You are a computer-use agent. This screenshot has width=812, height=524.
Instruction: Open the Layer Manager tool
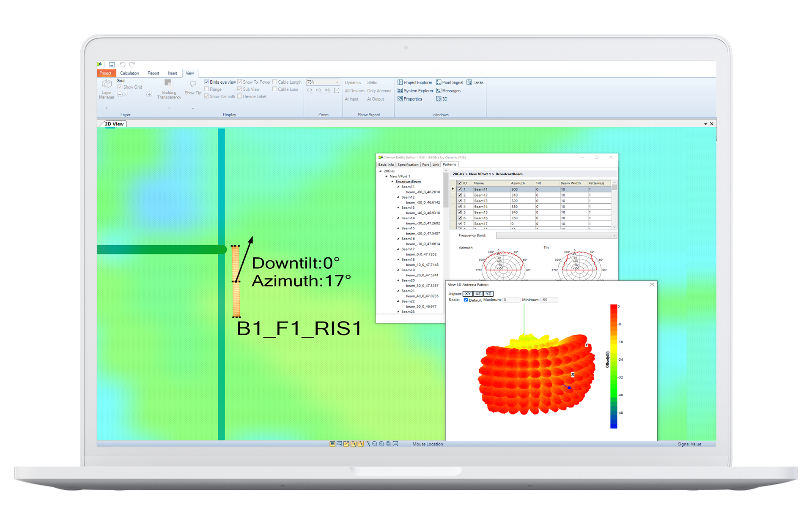(107, 89)
